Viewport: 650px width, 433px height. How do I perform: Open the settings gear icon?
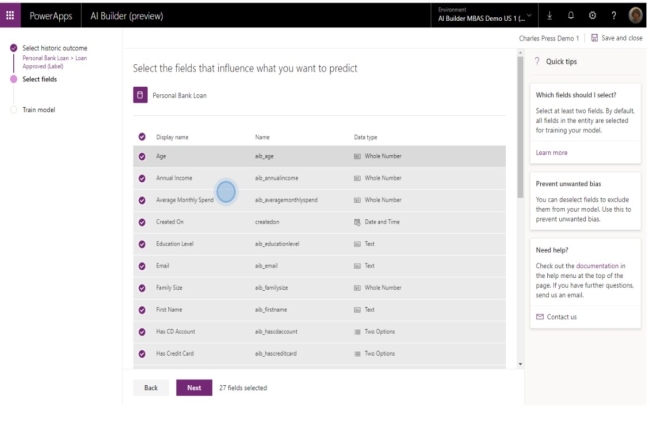[x=592, y=16]
